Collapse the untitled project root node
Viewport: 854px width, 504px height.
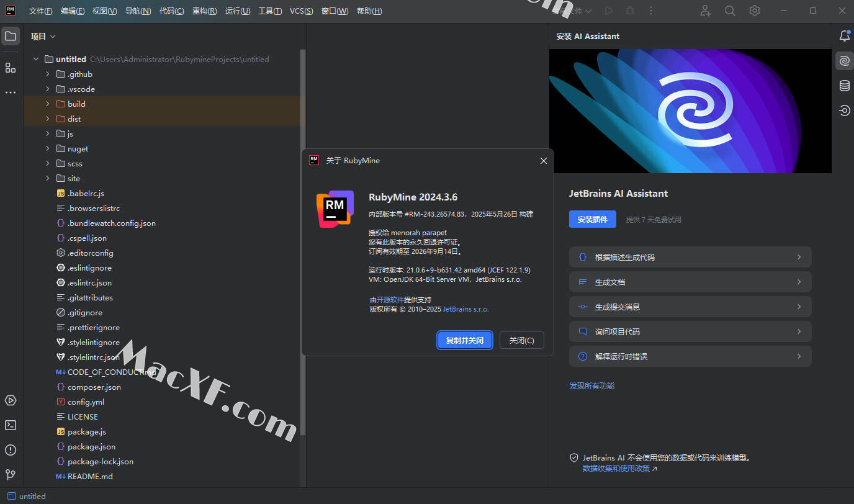point(35,59)
